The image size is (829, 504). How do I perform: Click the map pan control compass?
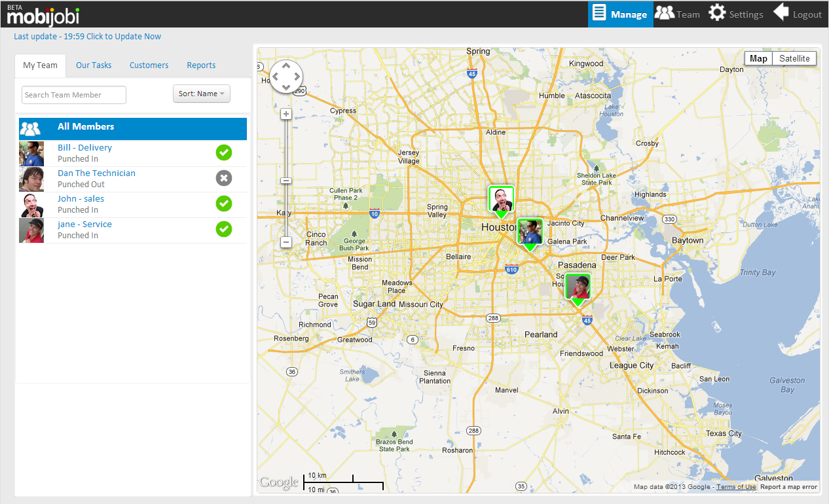[x=286, y=77]
